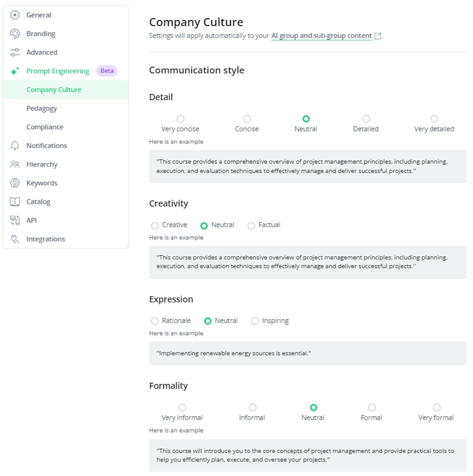Click the API devices icon

15,220
